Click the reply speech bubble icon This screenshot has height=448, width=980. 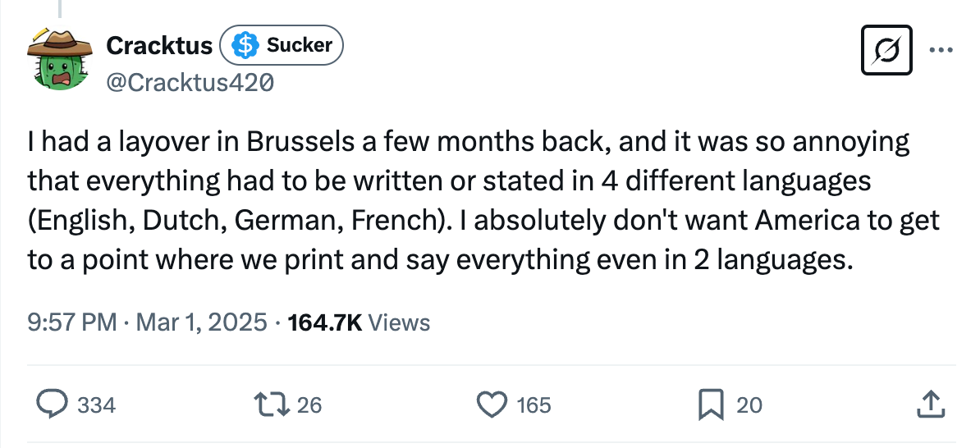pyautogui.click(x=53, y=404)
